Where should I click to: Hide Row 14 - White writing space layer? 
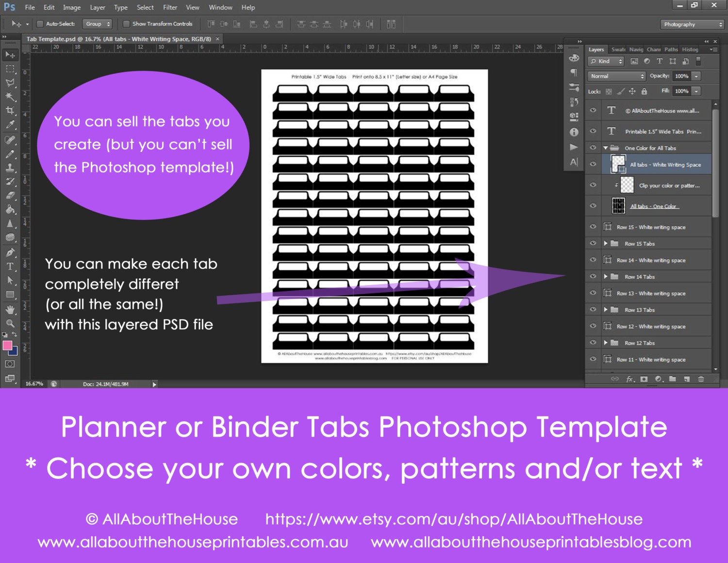click(593, 260)
